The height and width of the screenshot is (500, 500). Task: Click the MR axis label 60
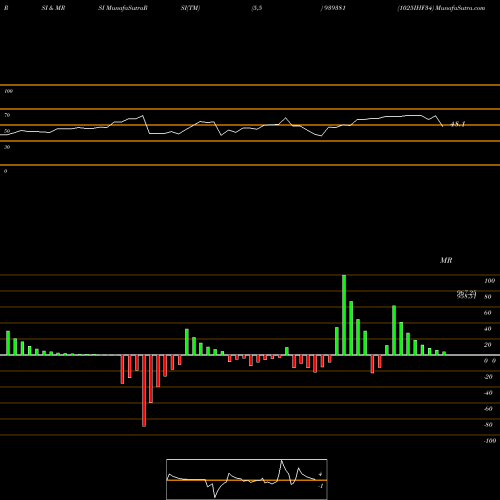[x=488, y=313]
